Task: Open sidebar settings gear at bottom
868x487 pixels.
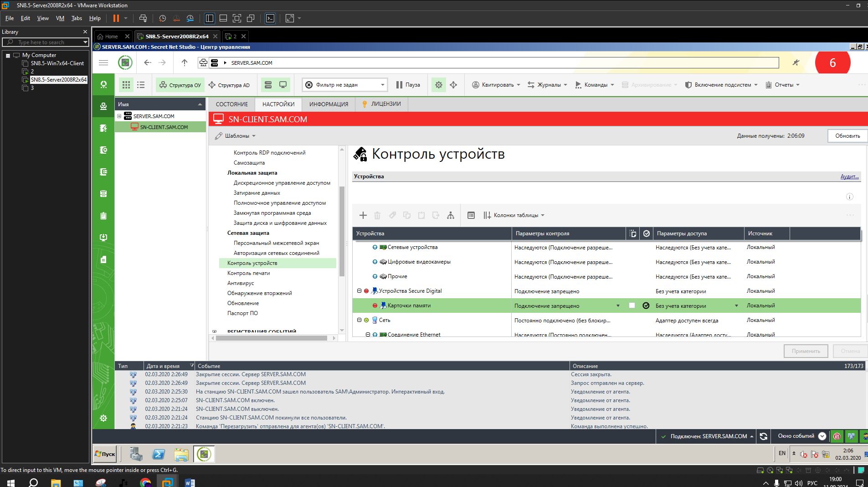Action: (103, 418)
